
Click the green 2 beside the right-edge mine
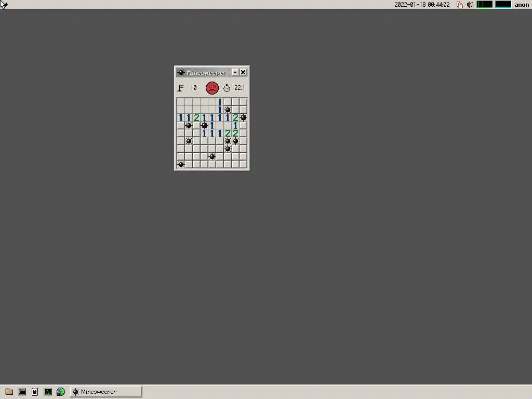[235, 118]
